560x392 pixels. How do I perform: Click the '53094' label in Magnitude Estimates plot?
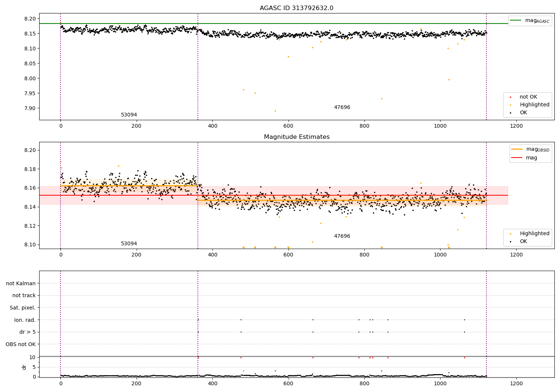129,244
